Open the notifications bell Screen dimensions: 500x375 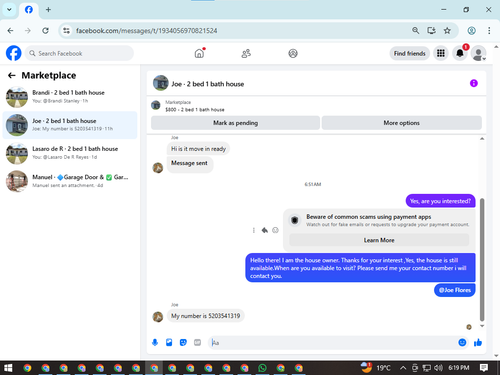click(x=460, y=53)
